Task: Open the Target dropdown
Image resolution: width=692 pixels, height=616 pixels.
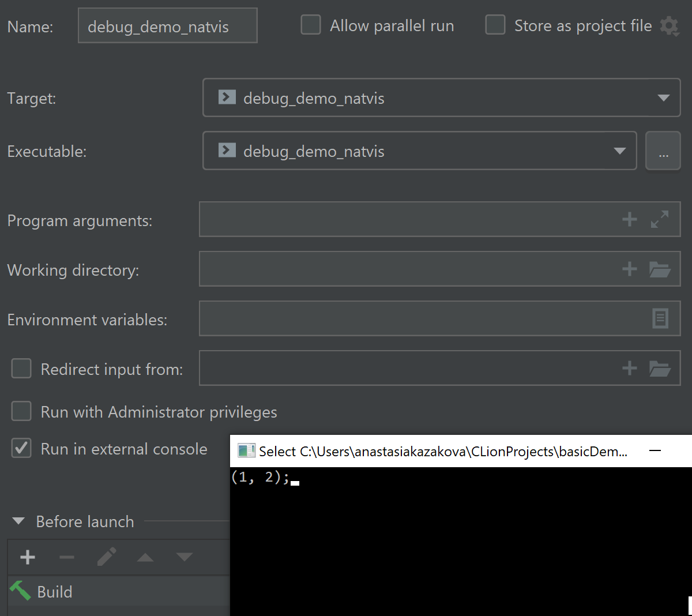Action: click(x=663, y=97)
